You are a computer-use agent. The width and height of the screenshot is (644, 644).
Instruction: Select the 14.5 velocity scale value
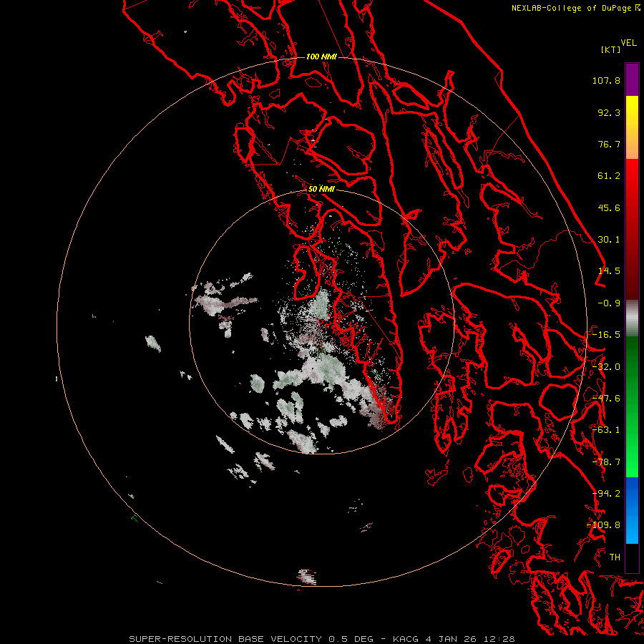click(x=609, y=271)
